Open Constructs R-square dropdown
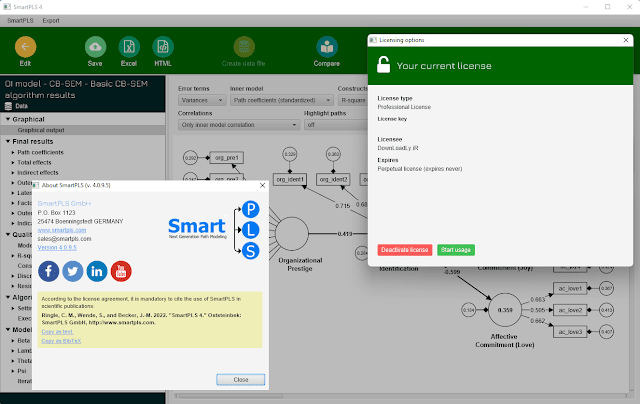Viewport: 640px width, 404px height. 353,100
